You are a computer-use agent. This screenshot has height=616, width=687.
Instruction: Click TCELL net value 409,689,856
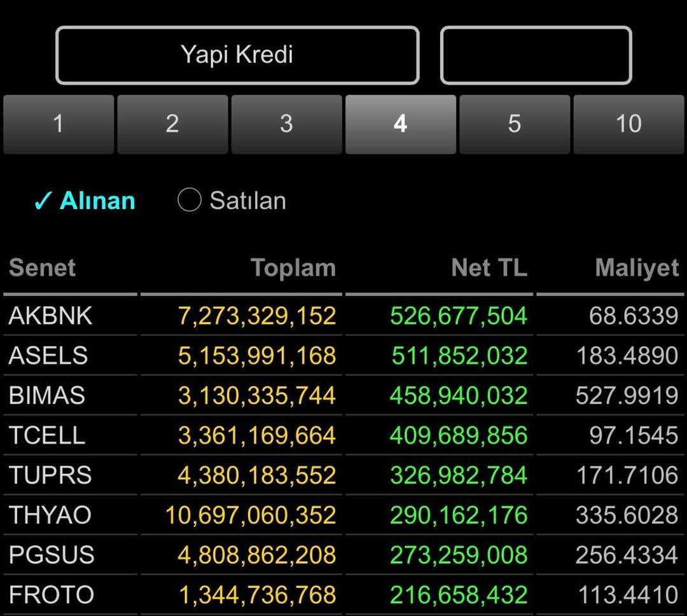click(458, 436)
